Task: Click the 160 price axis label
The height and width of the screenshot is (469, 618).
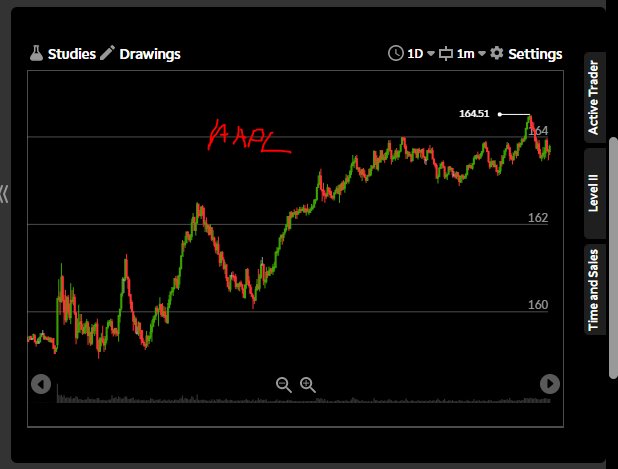Action: coord(538,305)
